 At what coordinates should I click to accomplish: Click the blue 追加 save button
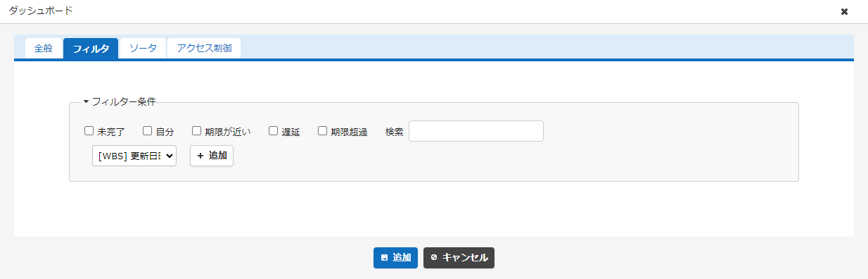(395, 258)
